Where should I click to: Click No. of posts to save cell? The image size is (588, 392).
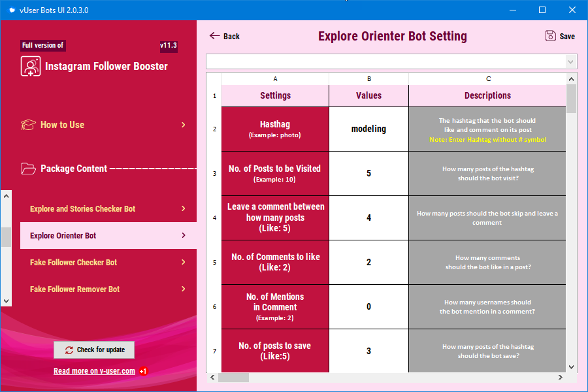(x=275, y=351)
